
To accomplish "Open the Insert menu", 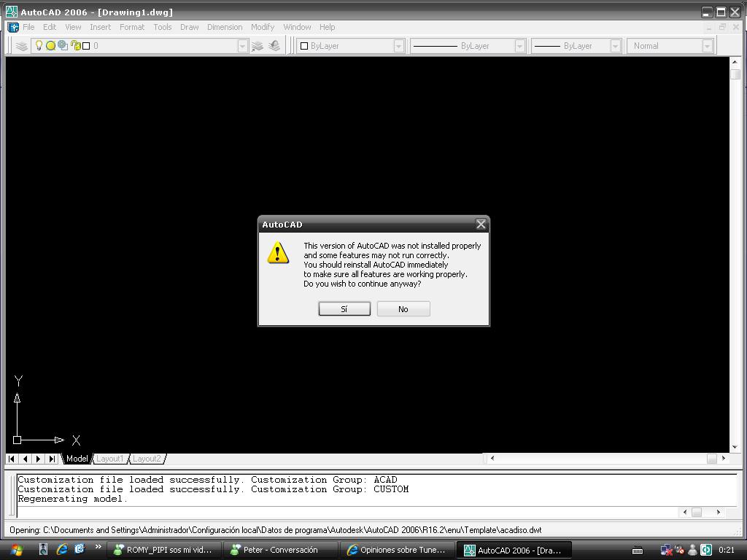I will [x=101, y=27].
